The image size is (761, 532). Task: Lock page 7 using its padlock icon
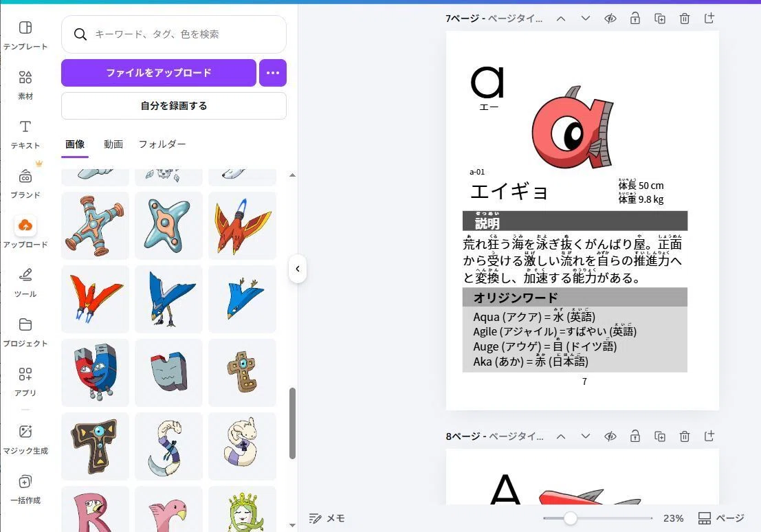point(635,19)
